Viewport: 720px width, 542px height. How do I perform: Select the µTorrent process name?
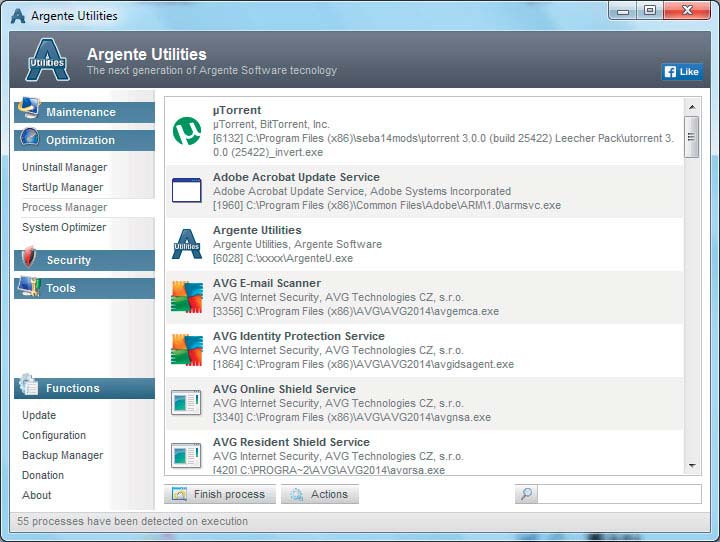pos(237,110)
